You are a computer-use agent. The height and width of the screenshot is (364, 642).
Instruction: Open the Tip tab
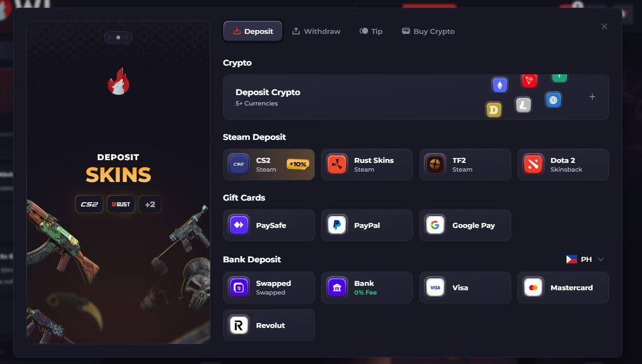(x=371, y=31)
